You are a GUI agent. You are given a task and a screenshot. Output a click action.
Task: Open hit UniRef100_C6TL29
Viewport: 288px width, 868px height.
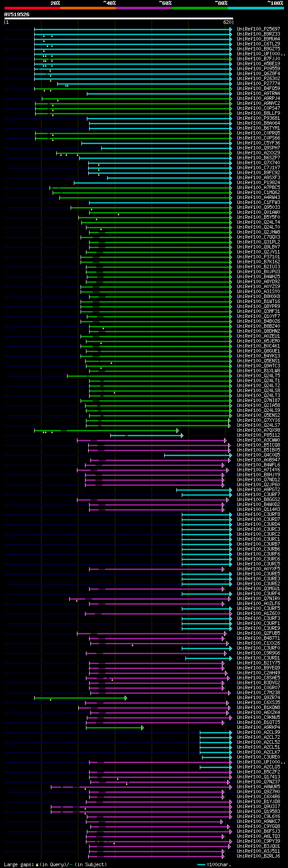258,44
